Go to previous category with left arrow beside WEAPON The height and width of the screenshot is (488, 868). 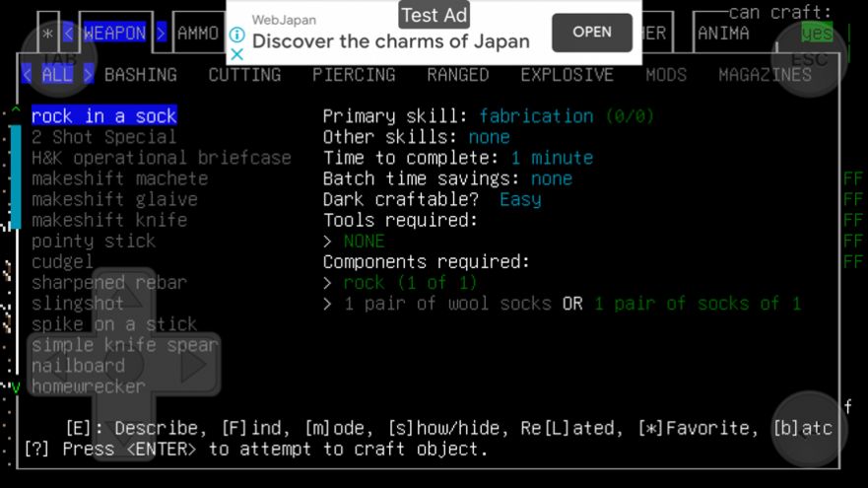coord(68,34)
